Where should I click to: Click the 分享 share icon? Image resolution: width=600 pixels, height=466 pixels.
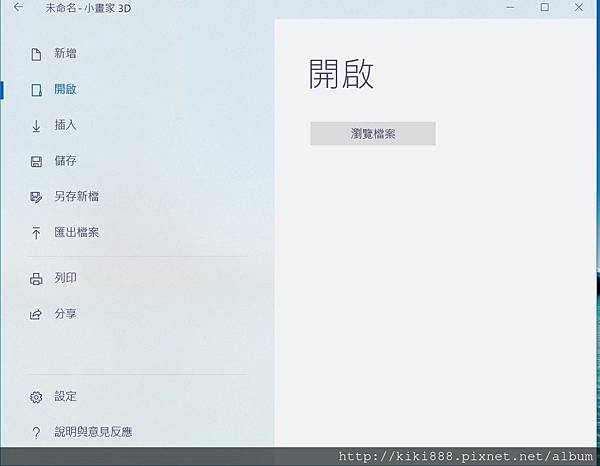[36, 314]
